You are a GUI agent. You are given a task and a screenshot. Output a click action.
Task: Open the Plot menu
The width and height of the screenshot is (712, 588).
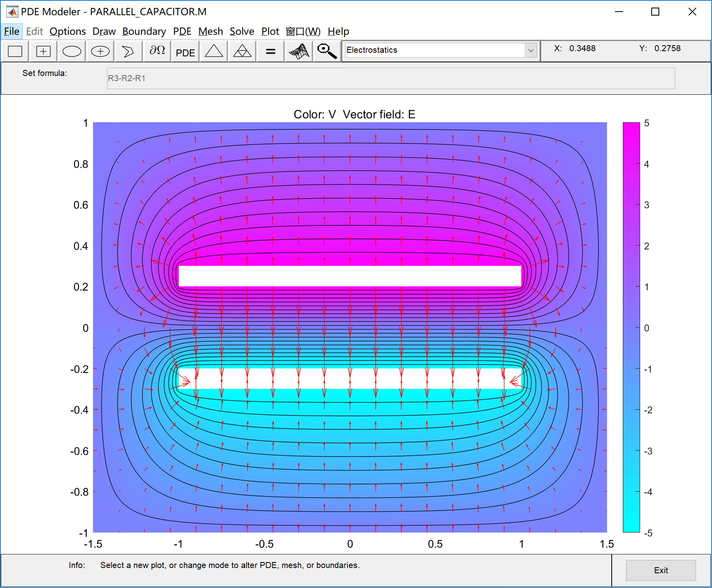(270, 31)
